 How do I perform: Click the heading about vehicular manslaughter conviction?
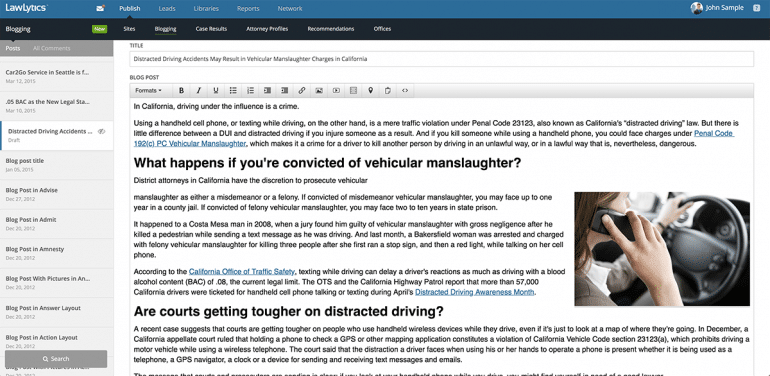[327, 163]
